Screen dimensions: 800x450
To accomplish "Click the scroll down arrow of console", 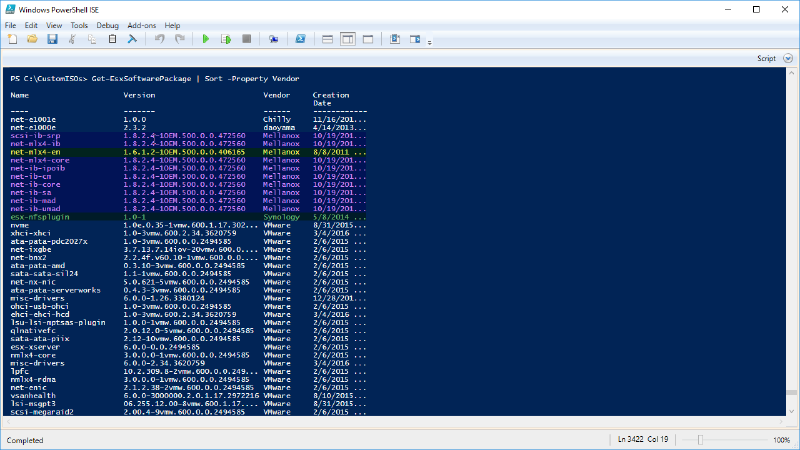I will tap(791, 411).
